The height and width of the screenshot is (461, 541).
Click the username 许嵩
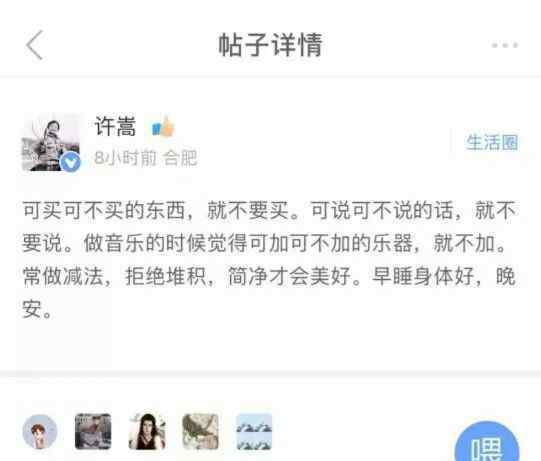pos(115,126)
